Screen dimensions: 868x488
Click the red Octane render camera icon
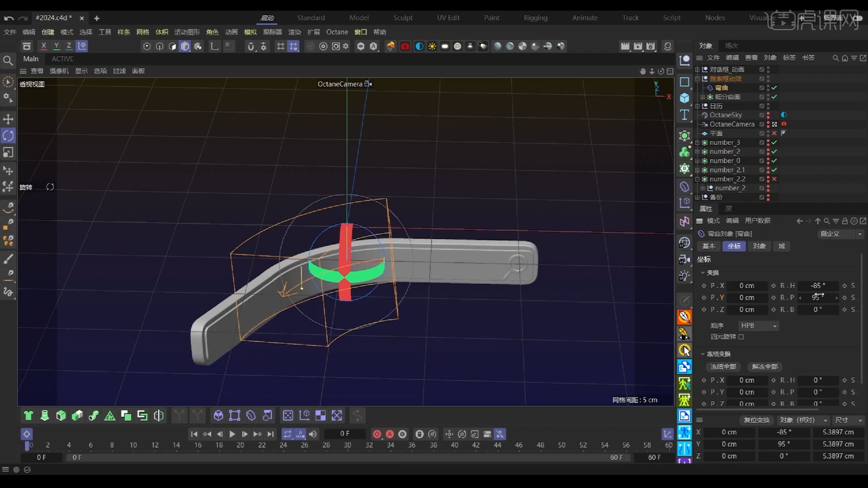click(405, 46)
